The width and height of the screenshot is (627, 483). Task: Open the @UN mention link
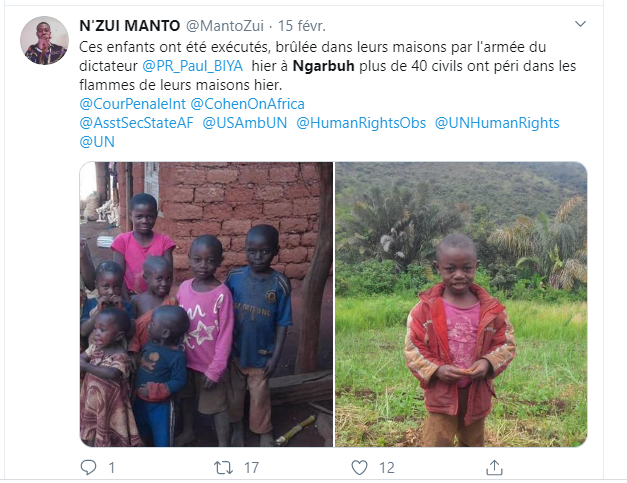click(97, 142)
